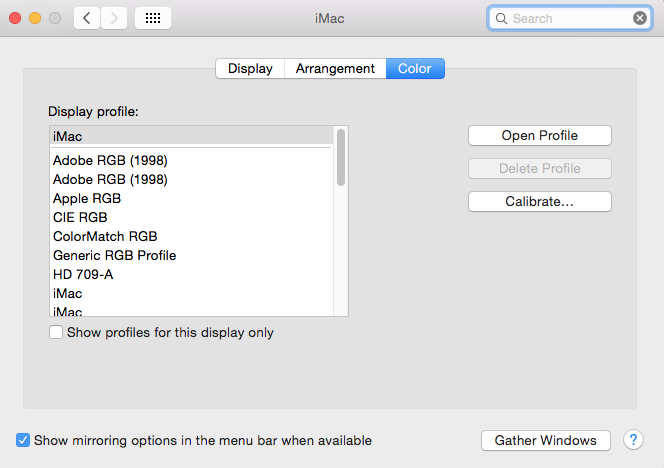This screenshot has height=468, width=664.
Task: Minimize the iMac preferences window
Action: 35,18
